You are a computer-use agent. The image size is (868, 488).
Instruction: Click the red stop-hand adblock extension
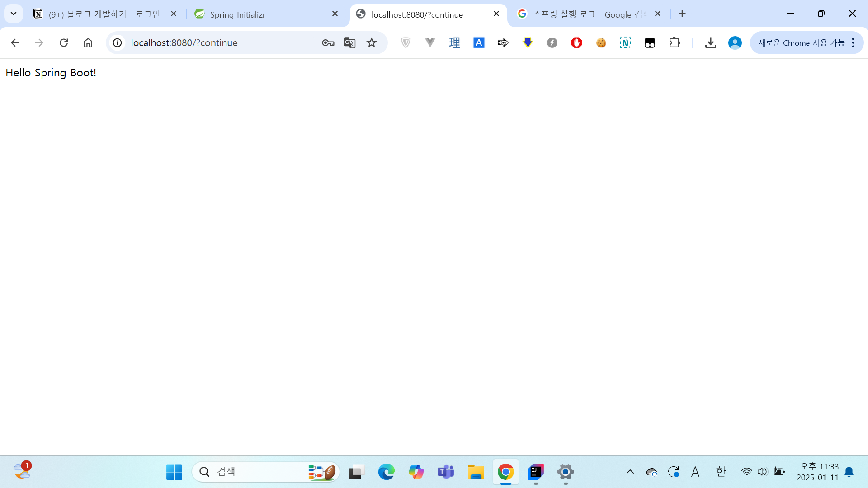click(576, 42)
